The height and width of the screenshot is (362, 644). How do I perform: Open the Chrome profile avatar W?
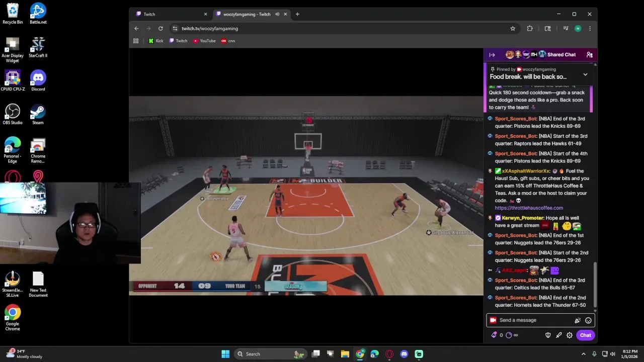click(x=578, y=29)
